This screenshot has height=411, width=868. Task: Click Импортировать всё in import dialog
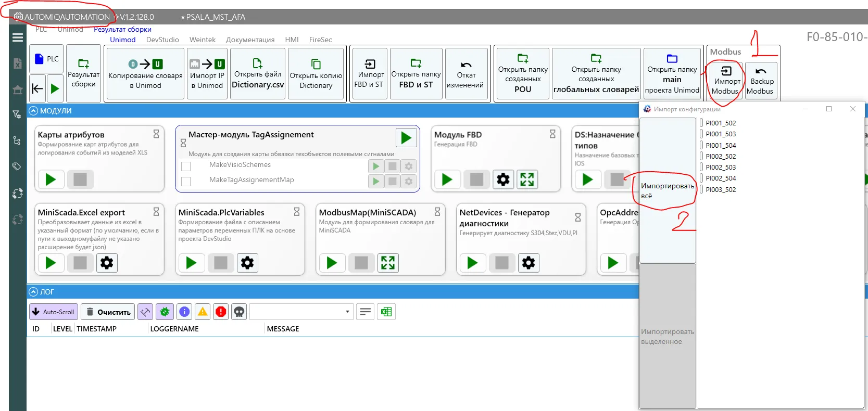click(668, 190)
